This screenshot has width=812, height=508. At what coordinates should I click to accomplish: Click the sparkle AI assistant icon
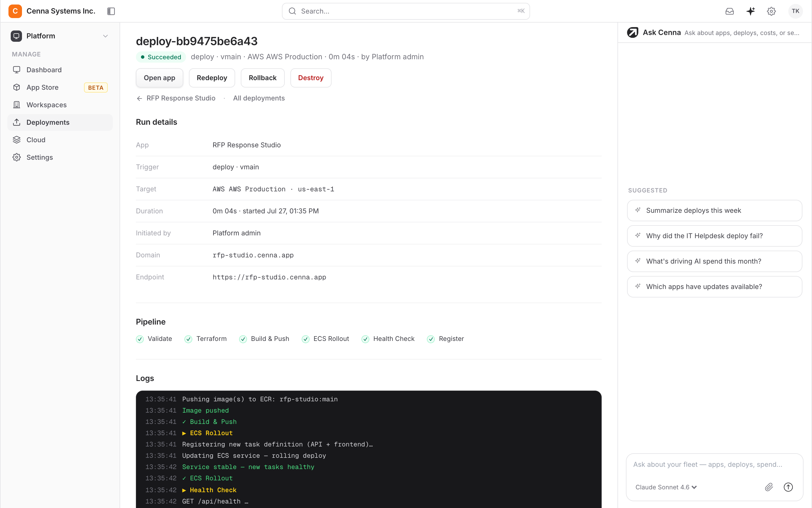coord(751,11)
